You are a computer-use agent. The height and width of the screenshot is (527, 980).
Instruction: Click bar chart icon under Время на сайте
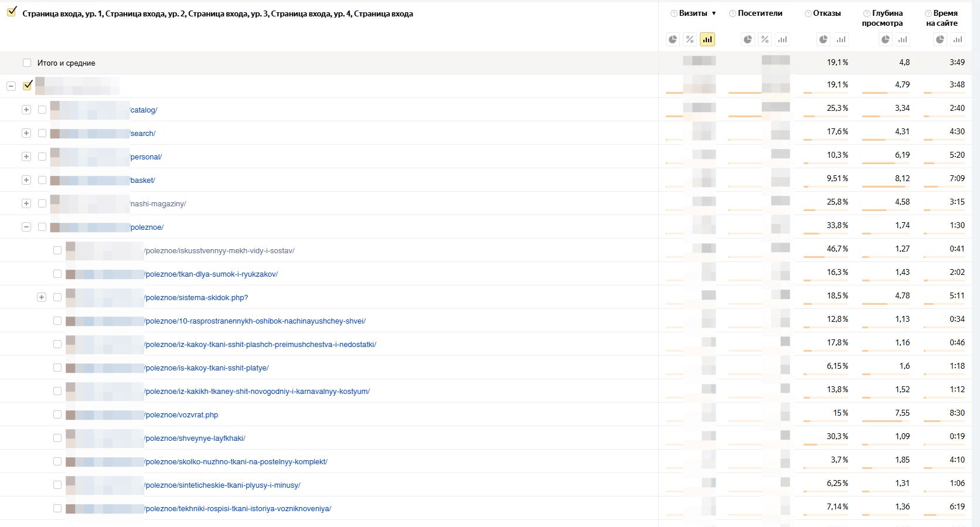coord(958,39)
